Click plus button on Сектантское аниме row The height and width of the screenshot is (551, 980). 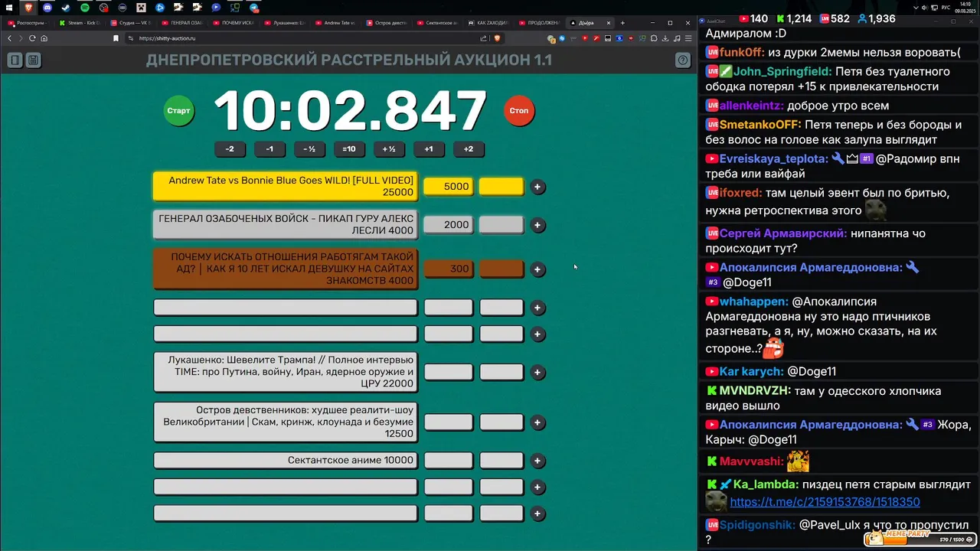(537, 461)
